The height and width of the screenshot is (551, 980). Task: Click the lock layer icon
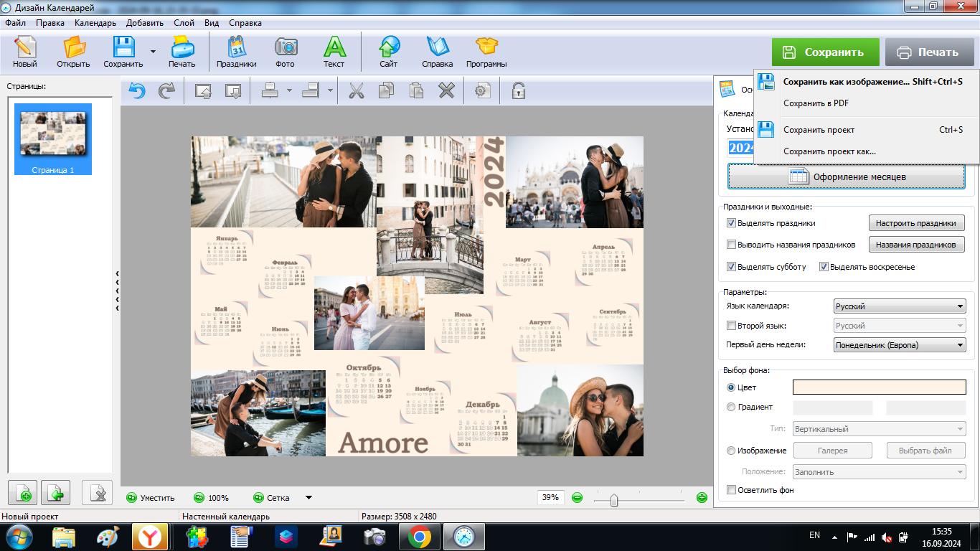518,90
